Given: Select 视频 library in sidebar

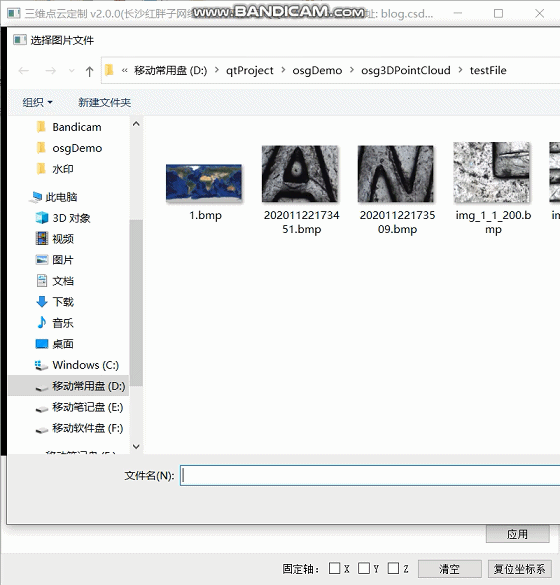Looking at the screenshot, I should click(x=54, y=239).
